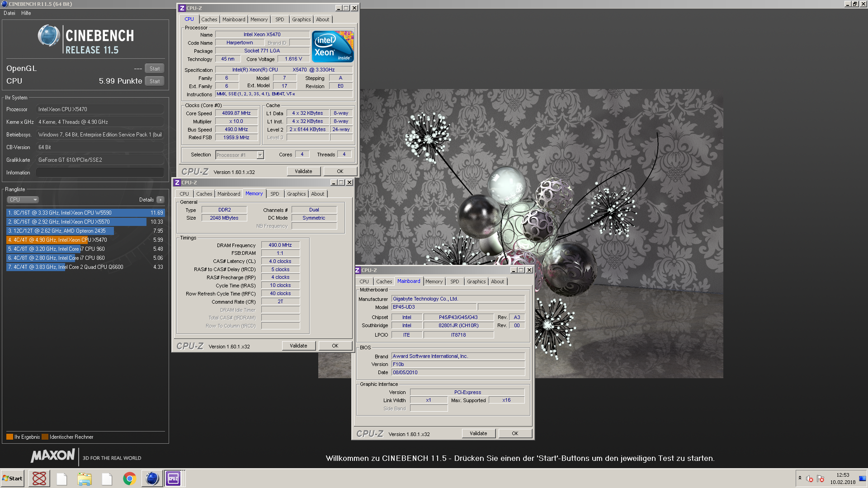Start the CPU benchmark
The image size is (868, 488).
click(155, 81)
